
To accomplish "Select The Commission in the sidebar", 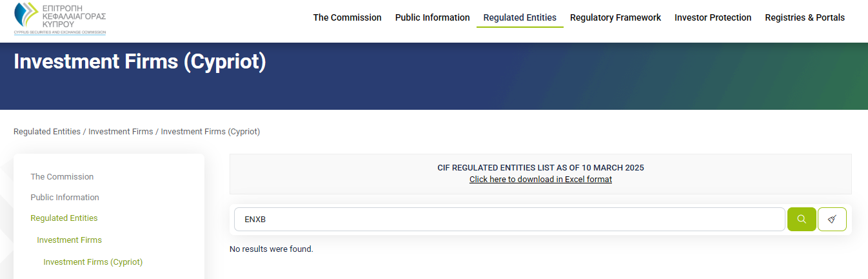I will click(x=62, y=177).
